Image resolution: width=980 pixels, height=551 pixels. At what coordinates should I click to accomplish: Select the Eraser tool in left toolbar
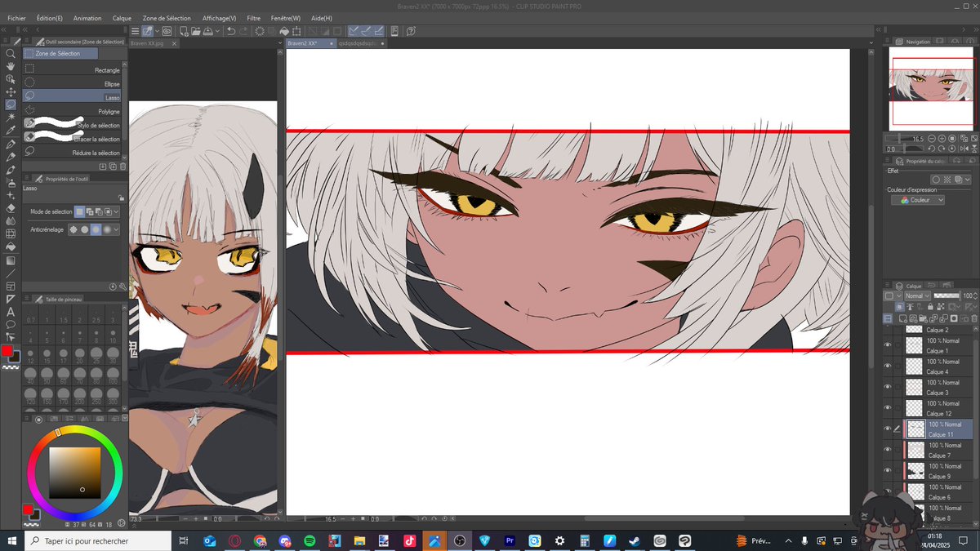pos(11,208)
